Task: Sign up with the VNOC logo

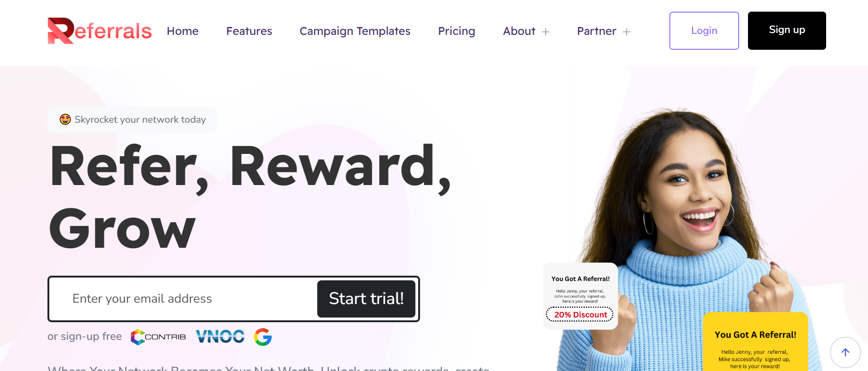Action: click(220, 337)
